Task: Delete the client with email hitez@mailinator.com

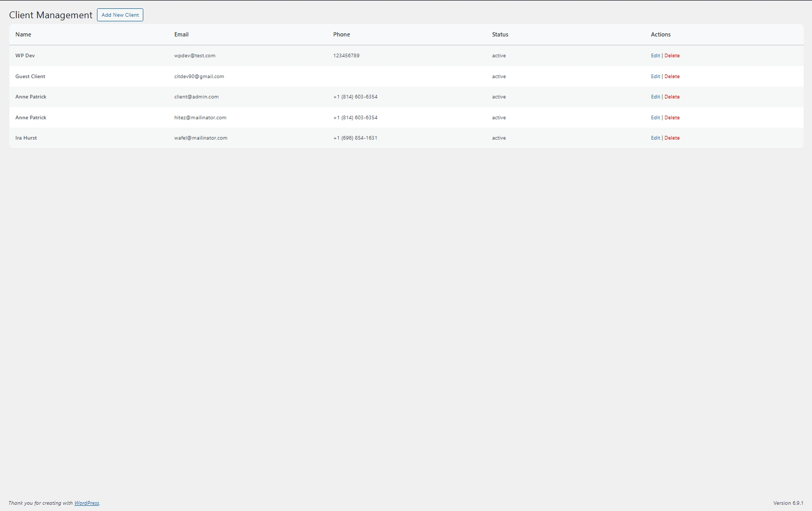Action: pyautogui.click(x=672, y=118)
